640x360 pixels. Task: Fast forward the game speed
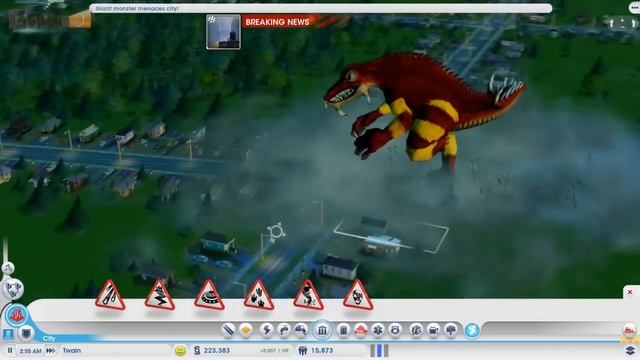(51, 350)
